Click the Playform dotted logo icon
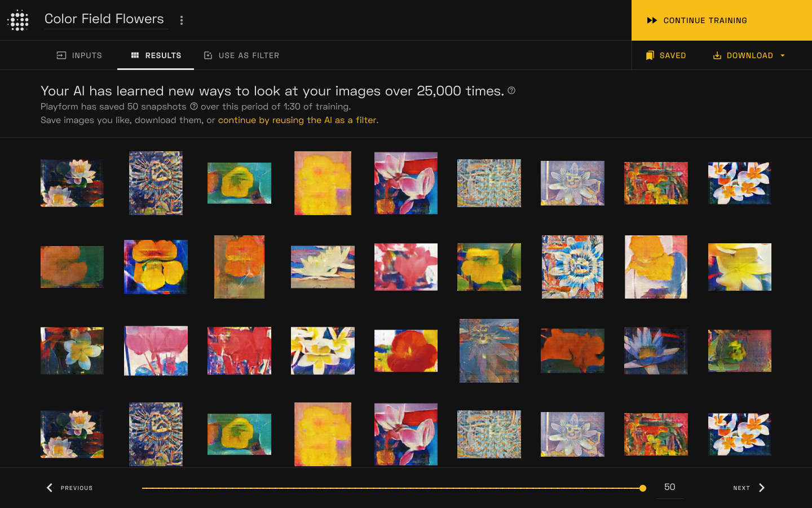 coord(19,20)
